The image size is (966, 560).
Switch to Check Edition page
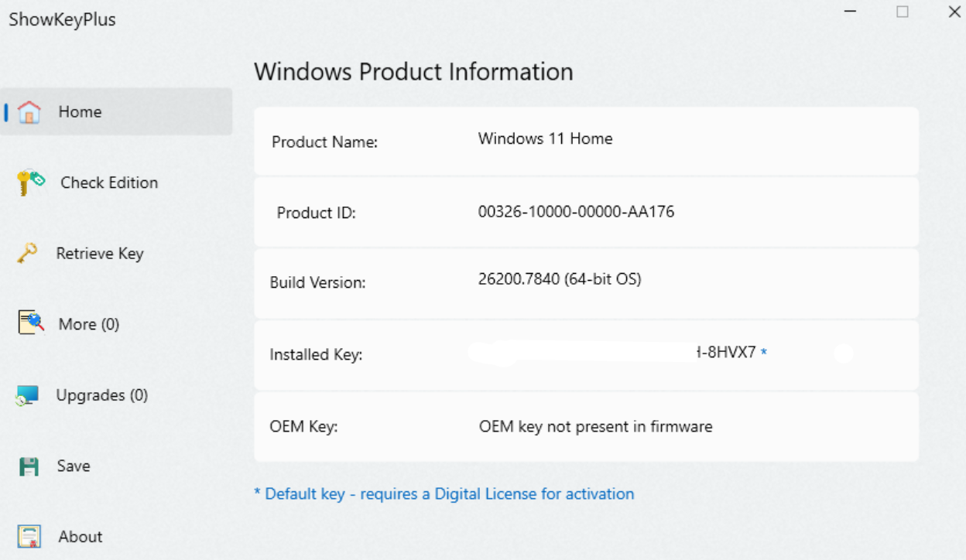click(109, 183)
